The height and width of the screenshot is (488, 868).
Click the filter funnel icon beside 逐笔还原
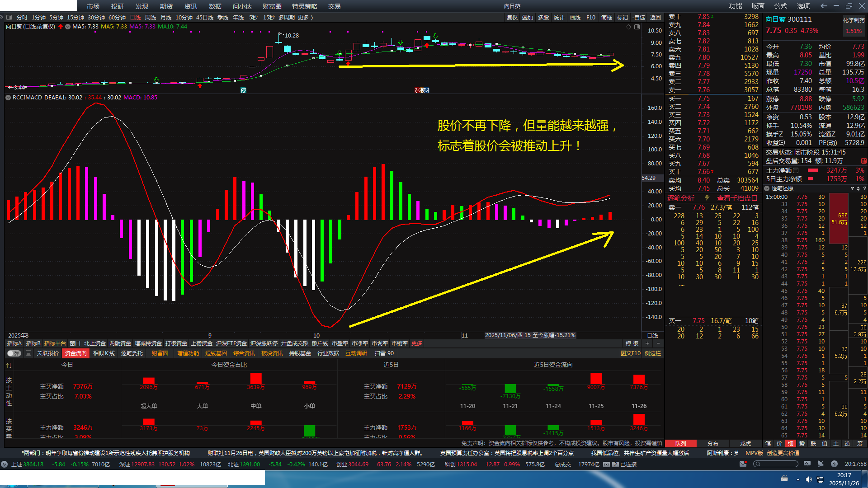coord(852,188)
